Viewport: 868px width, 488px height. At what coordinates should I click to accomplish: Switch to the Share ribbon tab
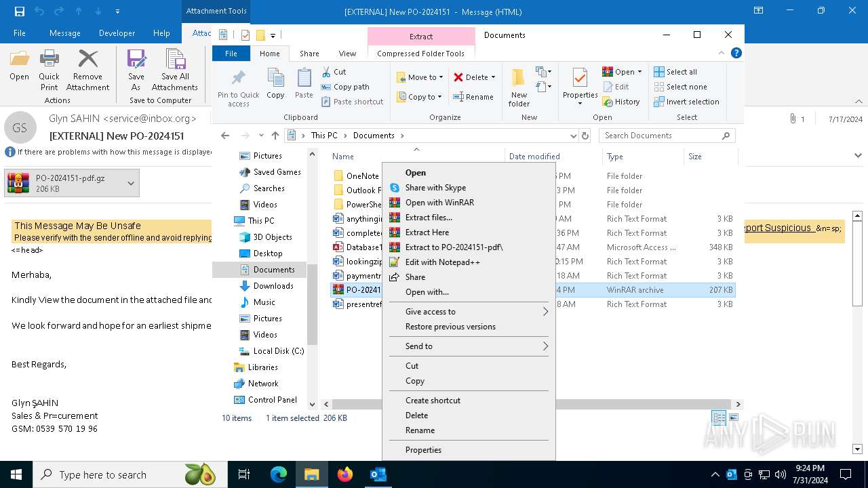tap(309, 54)
